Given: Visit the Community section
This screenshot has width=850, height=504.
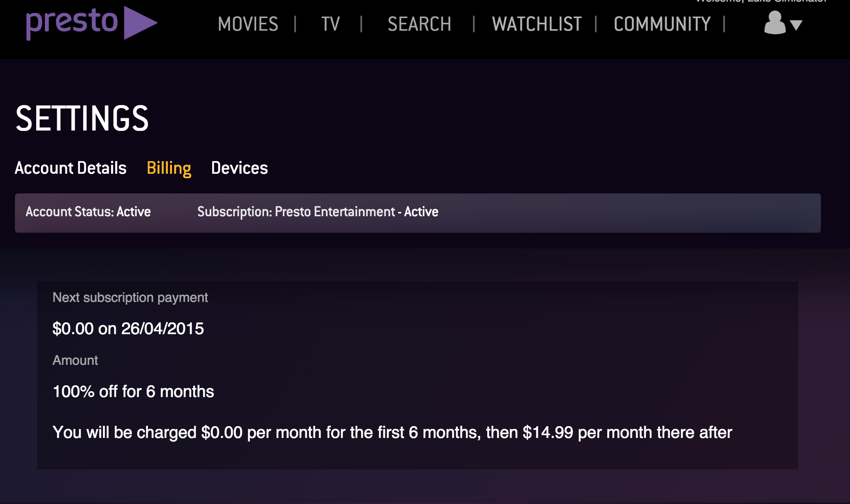Looking at the screenshot, I should (x=662, y=24).
